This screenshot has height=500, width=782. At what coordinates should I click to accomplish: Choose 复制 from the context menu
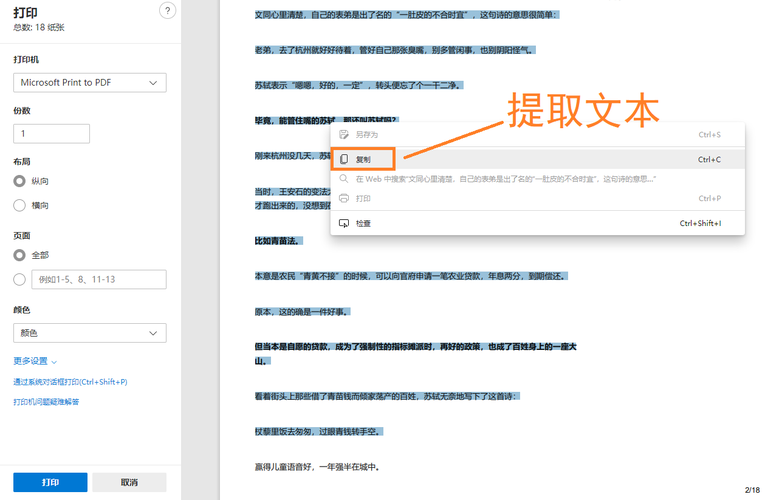pyautogui.click(x=538, y=160)
